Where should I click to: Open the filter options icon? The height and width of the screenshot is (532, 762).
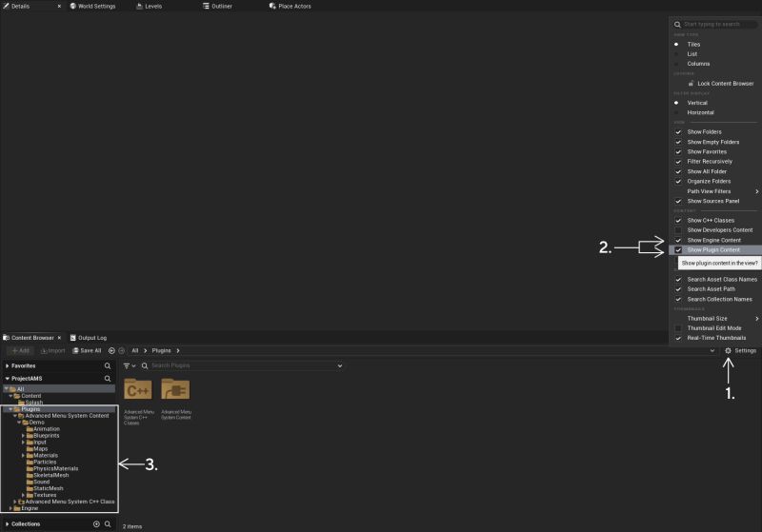pyautogui.click(x=129, y=365)
